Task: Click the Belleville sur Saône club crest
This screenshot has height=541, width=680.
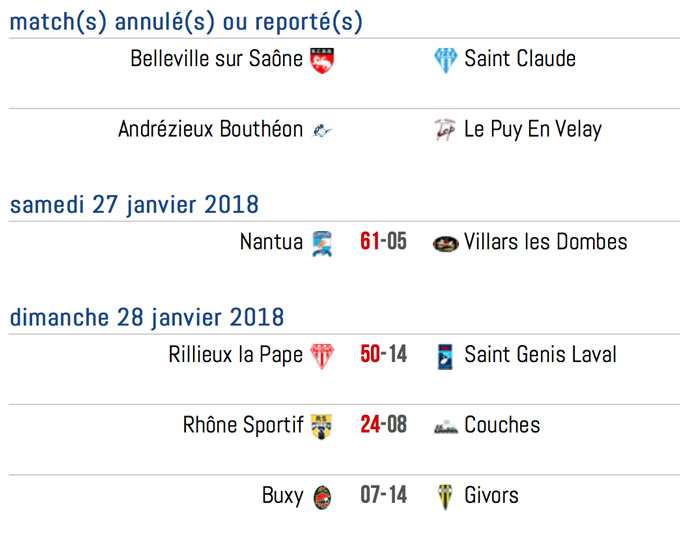Action: point(322,60)
